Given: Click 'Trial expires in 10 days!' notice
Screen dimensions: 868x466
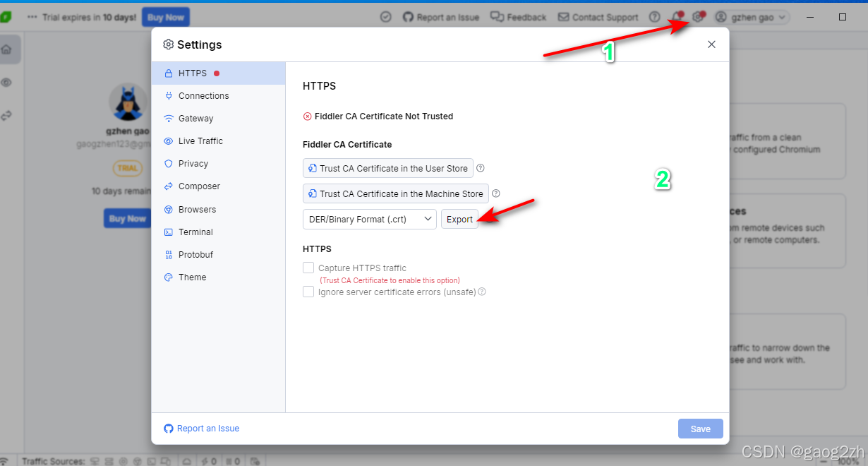Looking at the screenshot, I should point(90,17).
